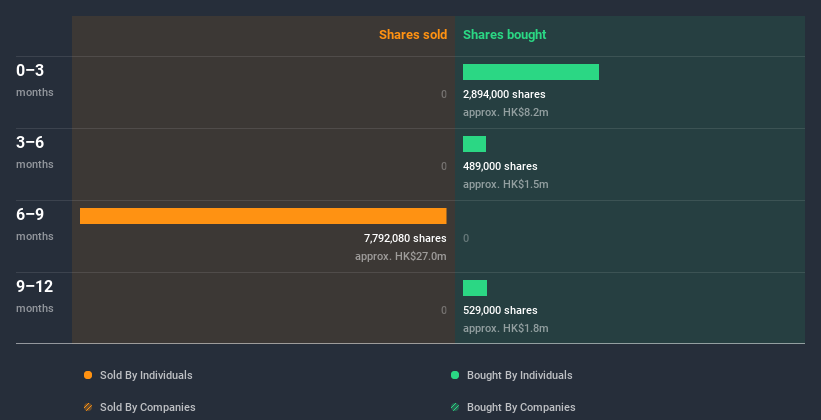Click the 0–3 months row label
The height and width of the screenshot is (420, 821).
[x=35, y=80]
